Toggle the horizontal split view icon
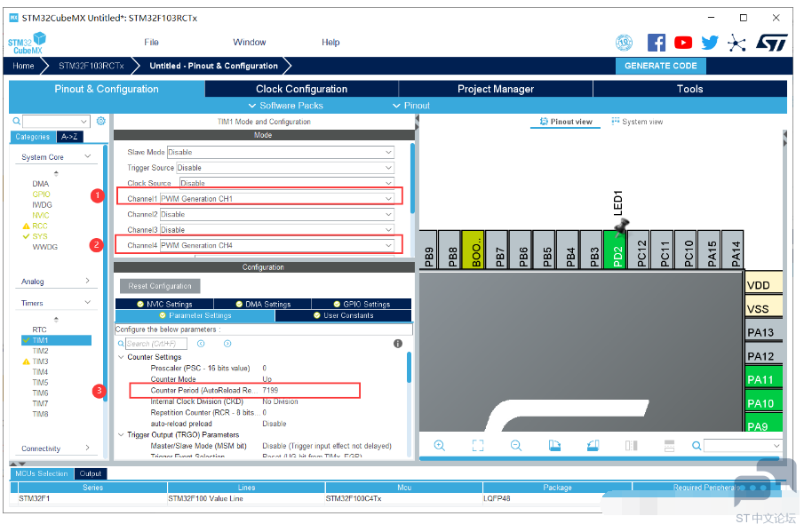The image size is (804, 532). click(x=669, y=445)
